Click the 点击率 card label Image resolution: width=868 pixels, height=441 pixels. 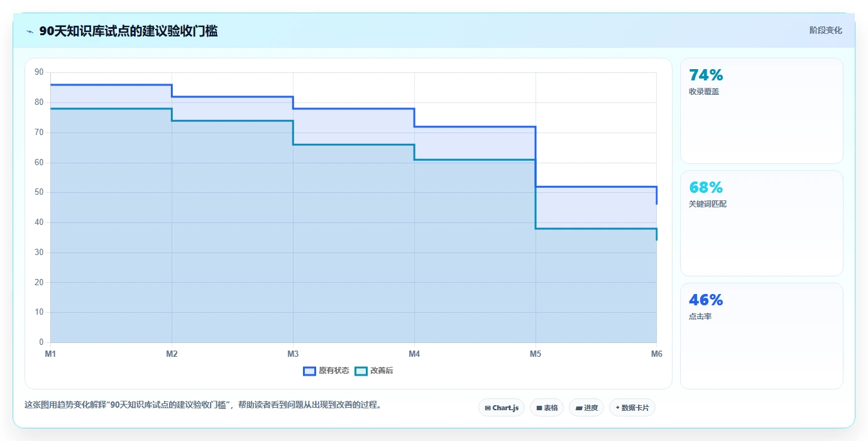(x=700, y=317)
